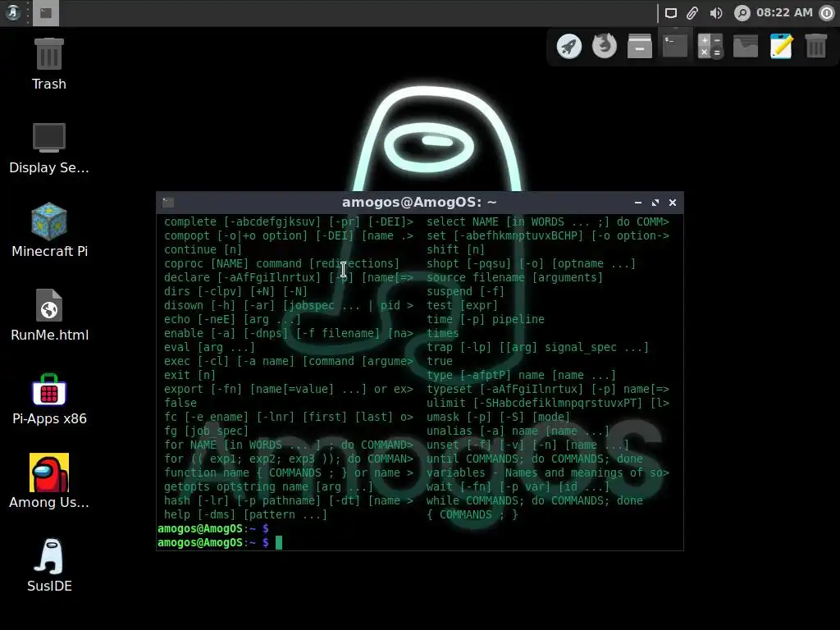Click the '{ COMMANDS ; }' line in terminal
840x630 pixels.
point(472,515)
